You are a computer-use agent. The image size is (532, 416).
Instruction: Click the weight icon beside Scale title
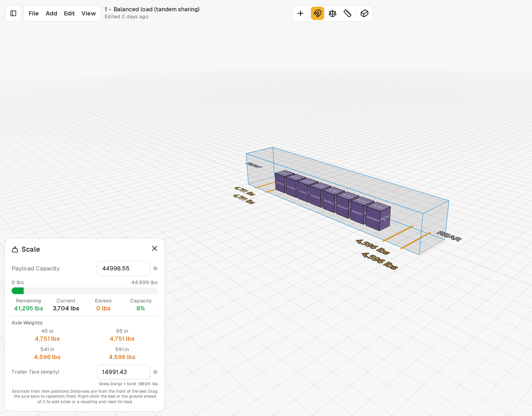(x=15, y=250)
